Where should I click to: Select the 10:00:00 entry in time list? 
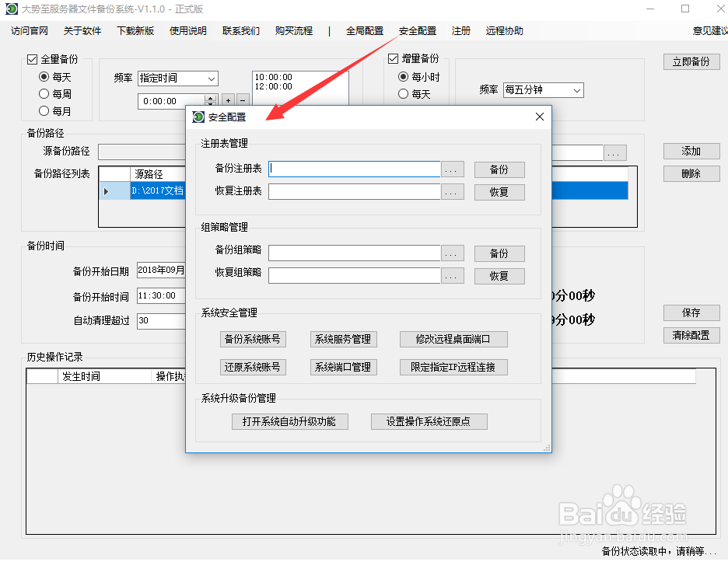coord(274,77)
